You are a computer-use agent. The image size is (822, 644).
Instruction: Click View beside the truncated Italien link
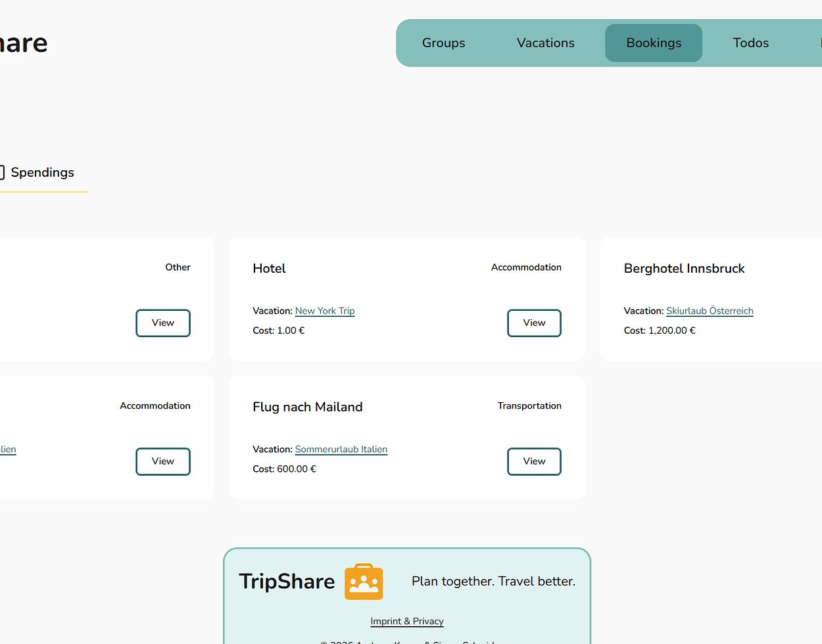162,461
